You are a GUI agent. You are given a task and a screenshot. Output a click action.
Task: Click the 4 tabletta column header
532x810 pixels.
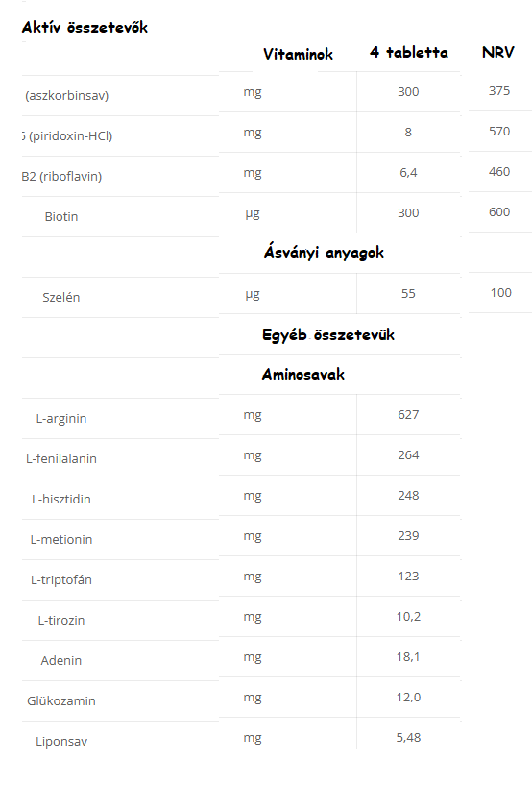tap(409, 52)
